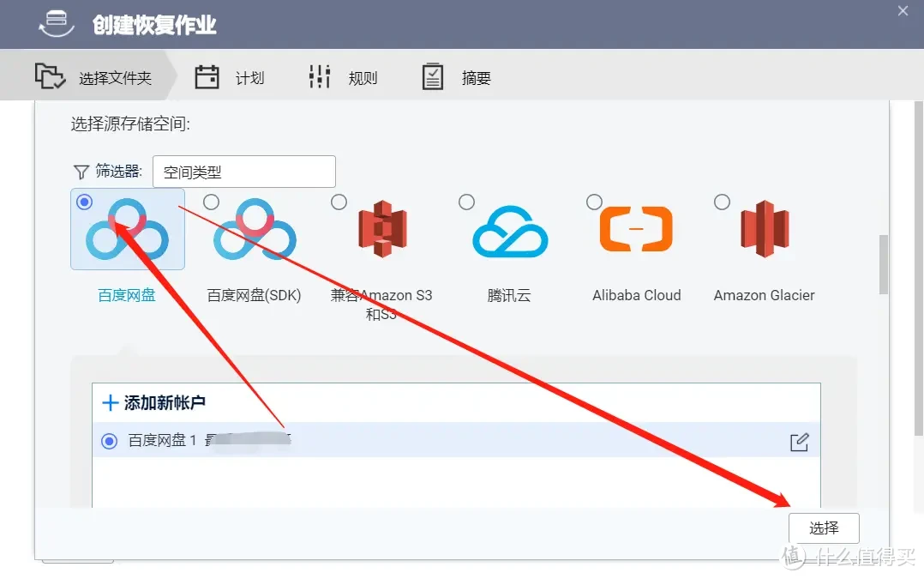The height and width of the screenshot is (579, 924).
Task: Click the 计划 calendar step icon
Action: coord(207,76)
